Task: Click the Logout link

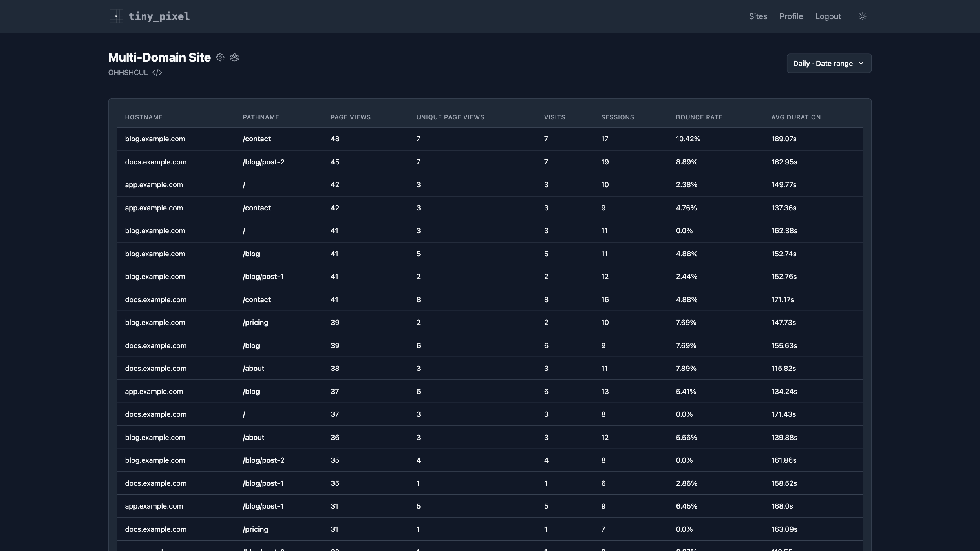Action: (828, 16)
